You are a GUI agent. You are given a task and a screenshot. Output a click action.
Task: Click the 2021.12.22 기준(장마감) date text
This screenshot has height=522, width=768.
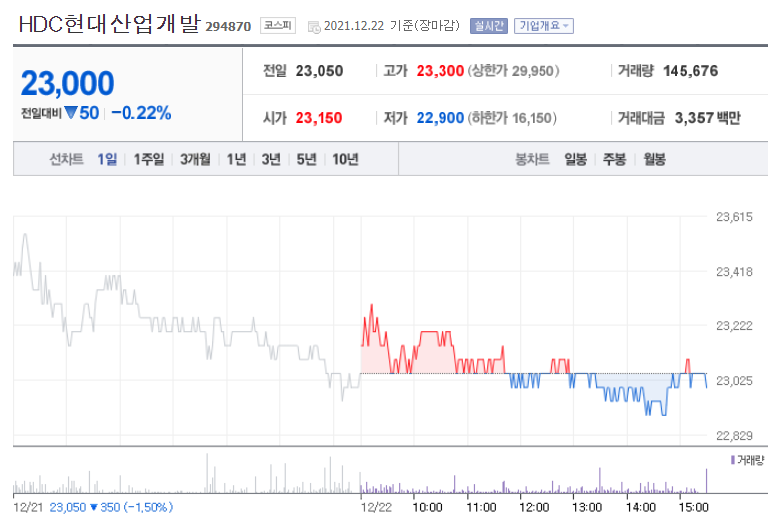392,26
